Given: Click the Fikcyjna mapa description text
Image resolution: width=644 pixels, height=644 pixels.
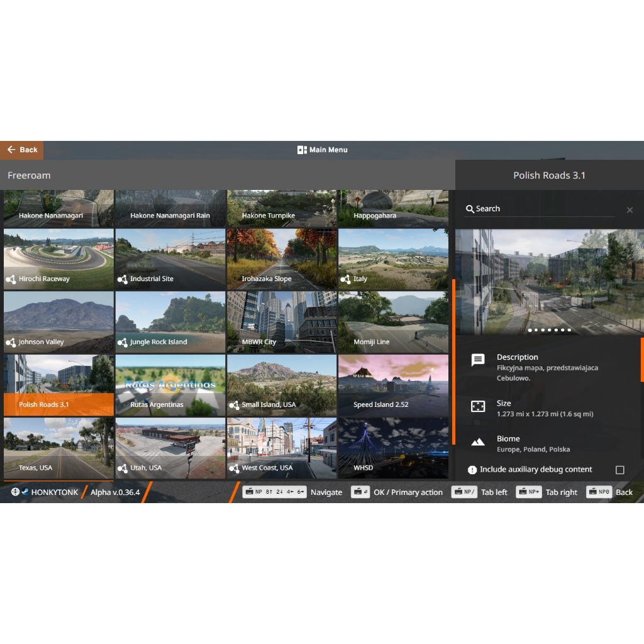Looking at the screenshot, I should pos(548,373).
